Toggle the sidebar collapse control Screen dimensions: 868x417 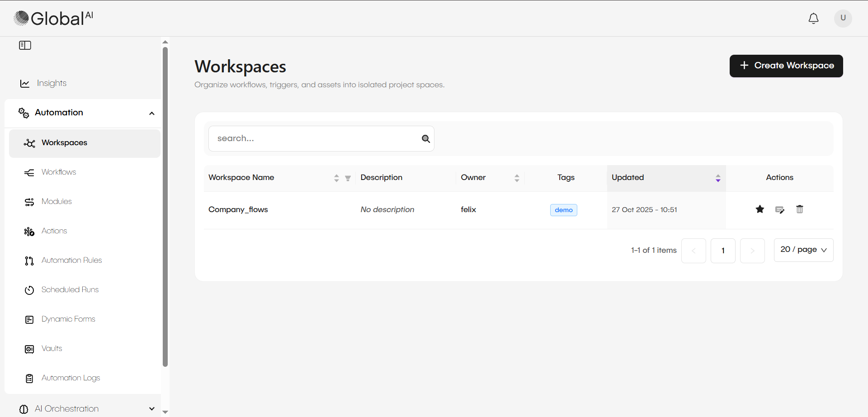[x=25, y=45]
